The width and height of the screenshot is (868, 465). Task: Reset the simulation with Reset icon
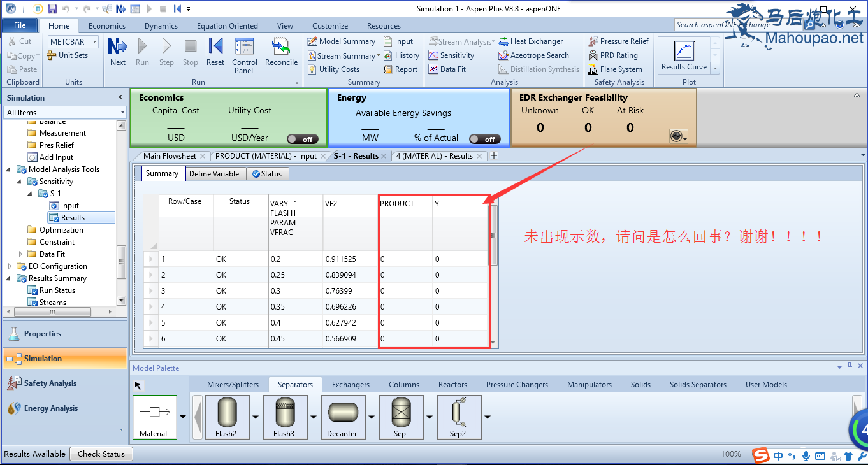pos(215,52)
